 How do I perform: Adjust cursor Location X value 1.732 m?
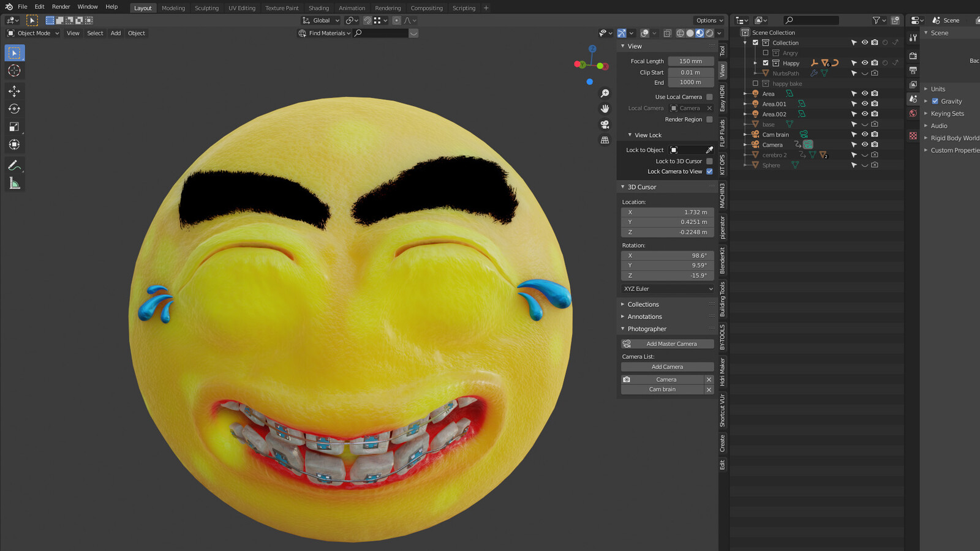tap(668, 212)
